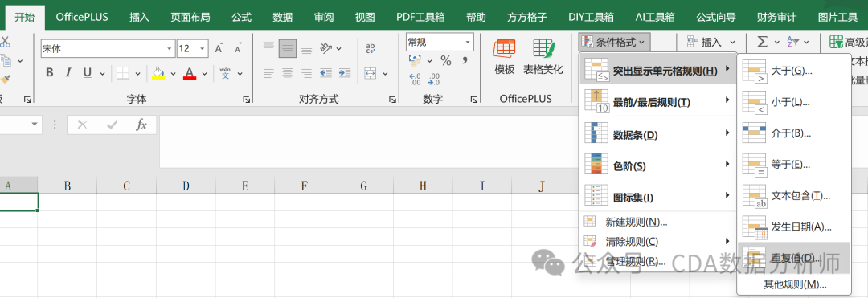Increase decimal places
The image size is (868, 298).
point(416,79)
